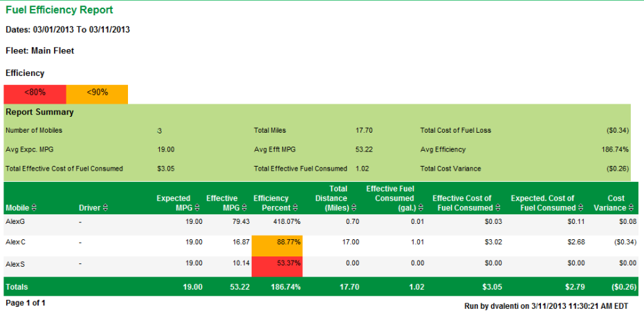The height and width of the screenshot is (320, 644).
Task: Select the AlexS mobile row name
Action: click(15, 264)
